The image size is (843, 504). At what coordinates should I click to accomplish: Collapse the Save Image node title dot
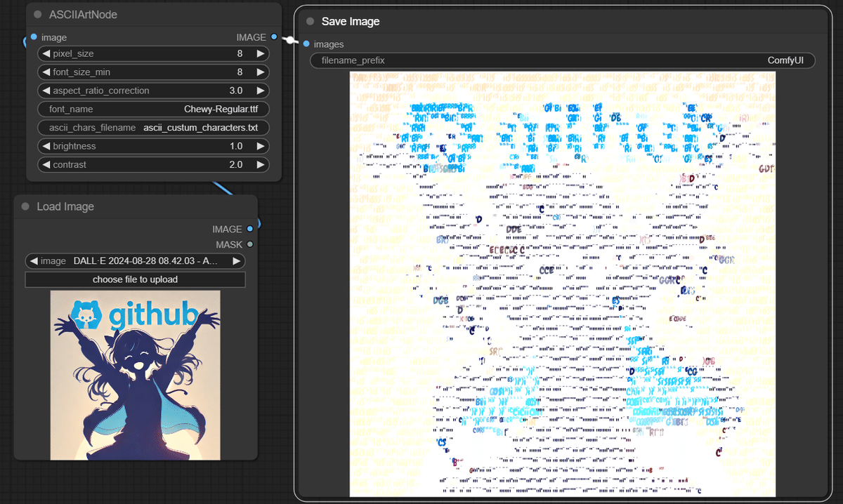[x=310, y=22]
